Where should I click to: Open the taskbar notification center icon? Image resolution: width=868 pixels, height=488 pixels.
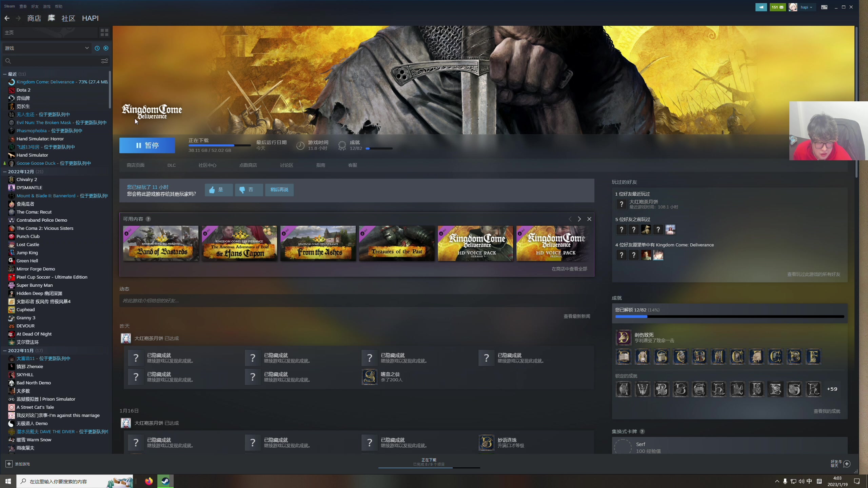point(857,481)
